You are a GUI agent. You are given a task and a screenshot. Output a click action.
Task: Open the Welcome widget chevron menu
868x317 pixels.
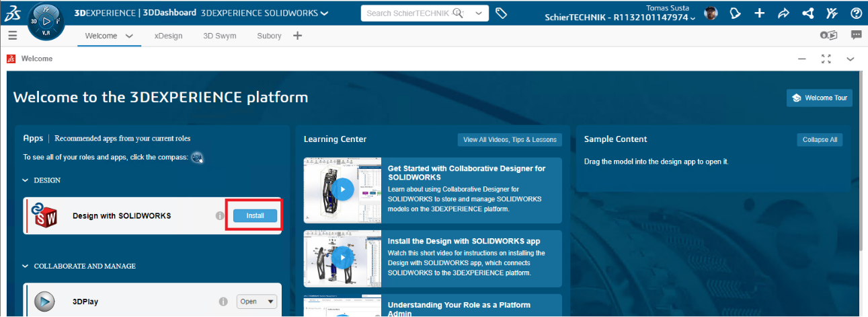tap(851, 59)
